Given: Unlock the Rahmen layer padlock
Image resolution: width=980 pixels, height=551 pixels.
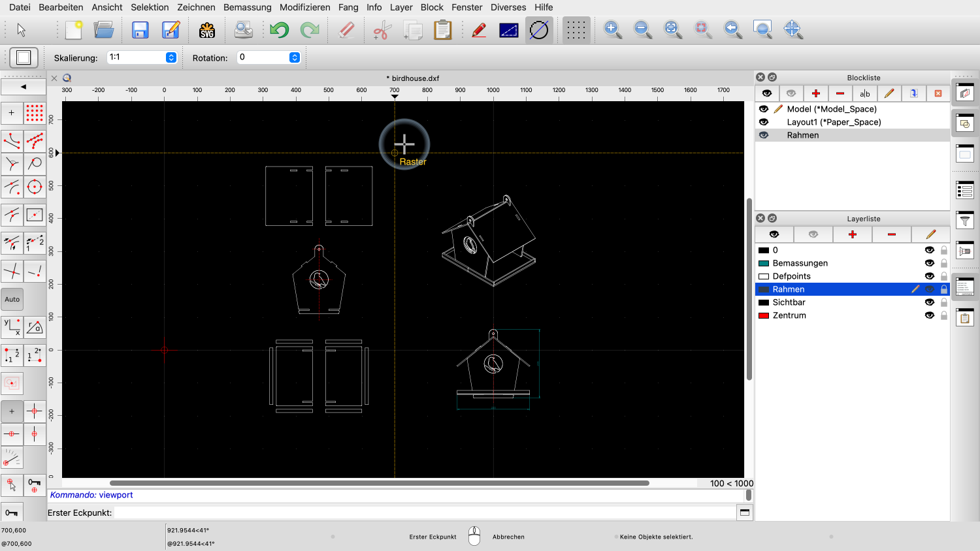Looking at the screenshot, I should pyautogui.click(x=943, y=289).
